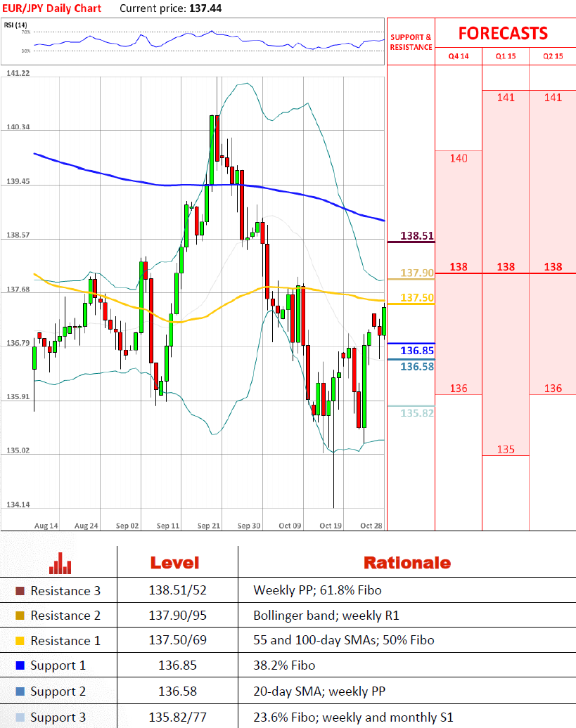Click the 135.82 support level label
576x728 pixels.
click(x=416, y=412)
